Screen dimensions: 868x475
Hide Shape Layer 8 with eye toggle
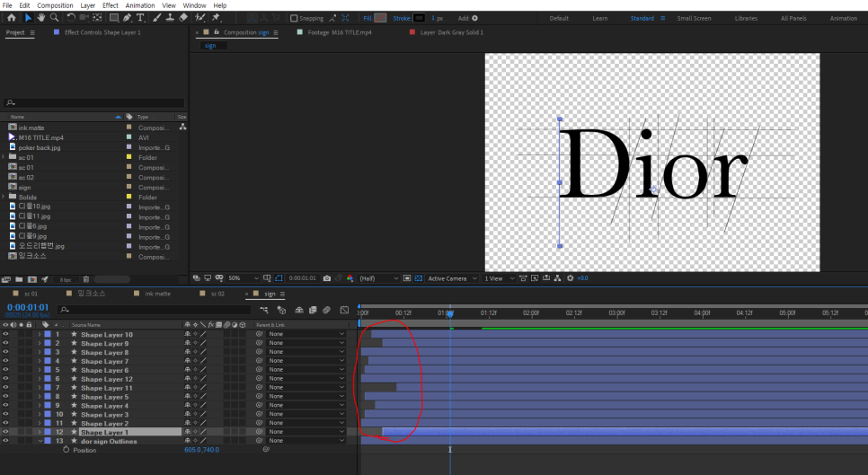[5, 352]
